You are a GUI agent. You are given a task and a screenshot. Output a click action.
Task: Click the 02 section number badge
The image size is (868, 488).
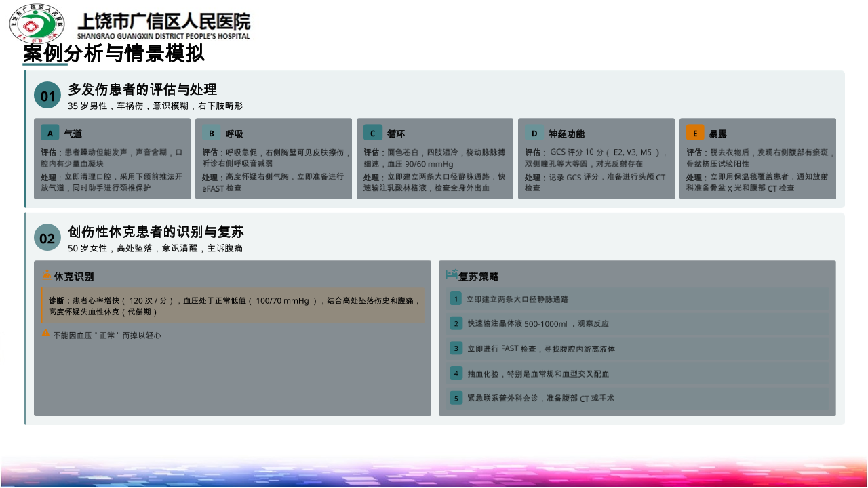click(x=47, y=238)
